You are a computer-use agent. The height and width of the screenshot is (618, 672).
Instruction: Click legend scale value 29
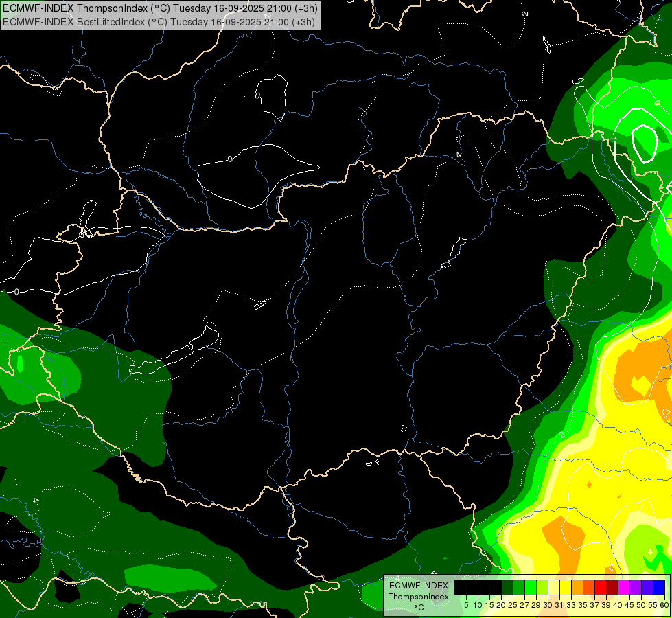coord(536,605)
